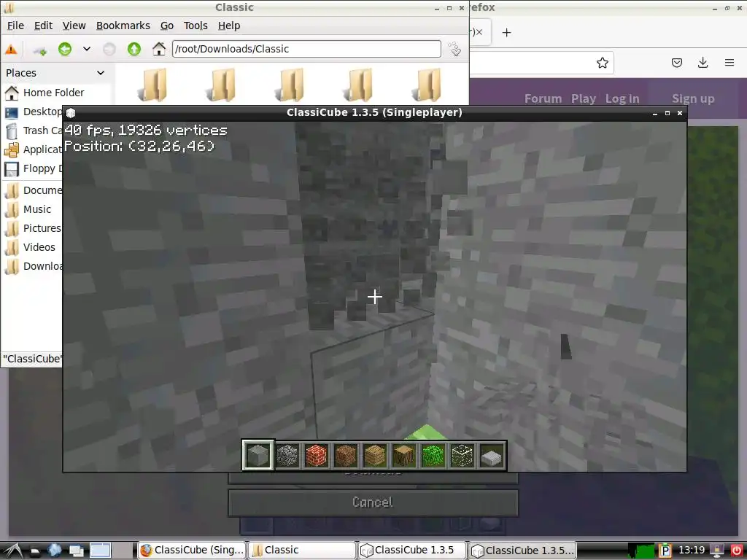Open Documents in Places sidebar
The width and height of the screenshot is (747, 560).
pyautogui.click(x=34, y=190)
